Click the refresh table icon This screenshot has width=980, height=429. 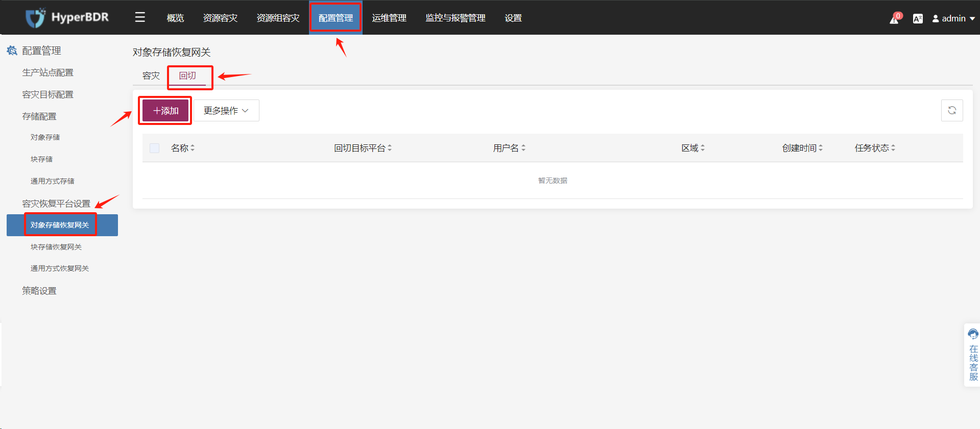[952, 110]
